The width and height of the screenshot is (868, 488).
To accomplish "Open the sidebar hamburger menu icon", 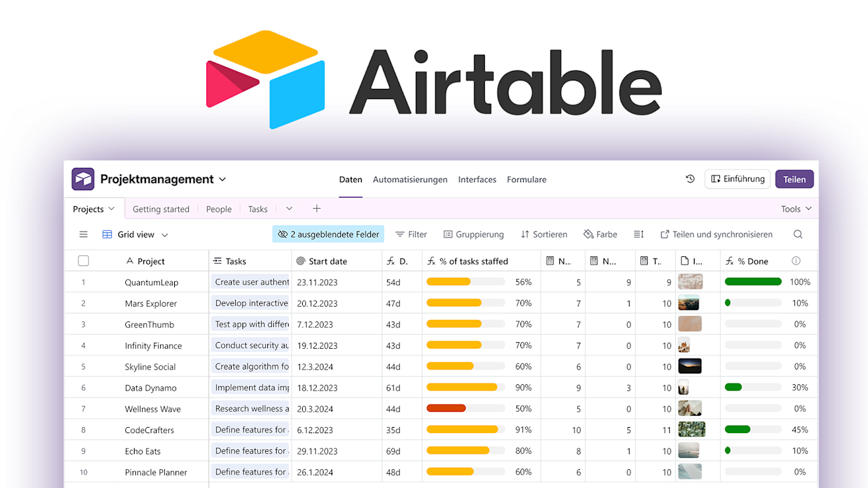I will coord(84,234).
